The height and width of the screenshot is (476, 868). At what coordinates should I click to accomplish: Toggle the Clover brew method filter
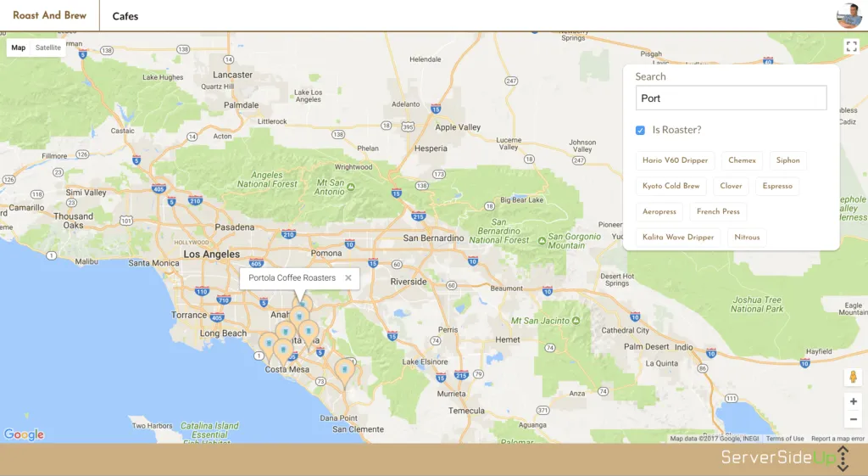point(731,186)
